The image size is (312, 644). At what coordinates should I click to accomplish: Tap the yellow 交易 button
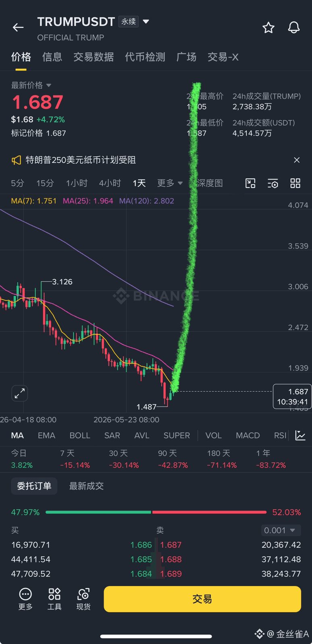202,599
